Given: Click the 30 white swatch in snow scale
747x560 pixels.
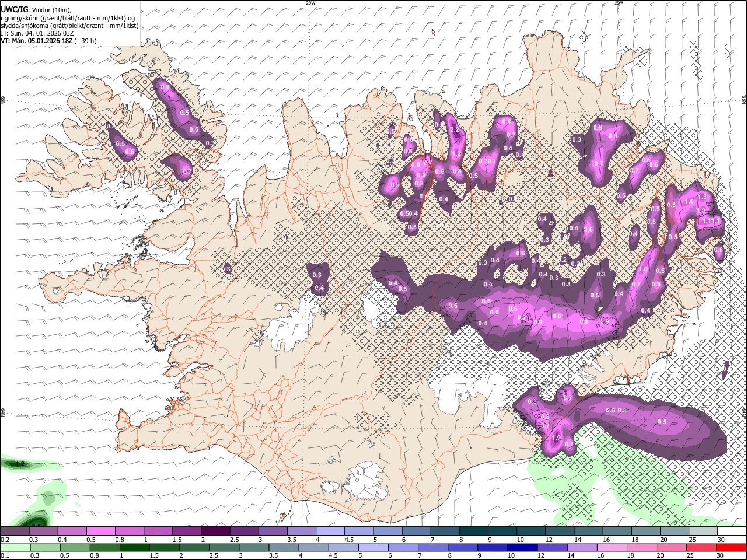Looking at the screenshot, I should click(732, 531).
